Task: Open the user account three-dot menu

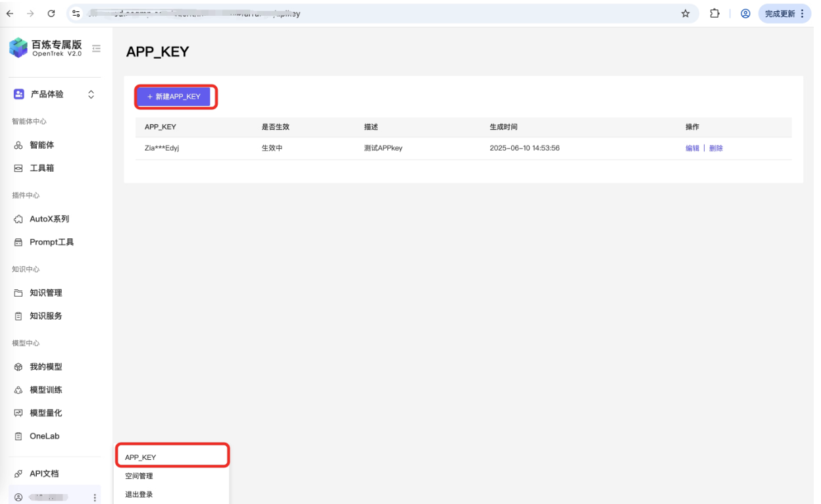Action: (95, 497)
